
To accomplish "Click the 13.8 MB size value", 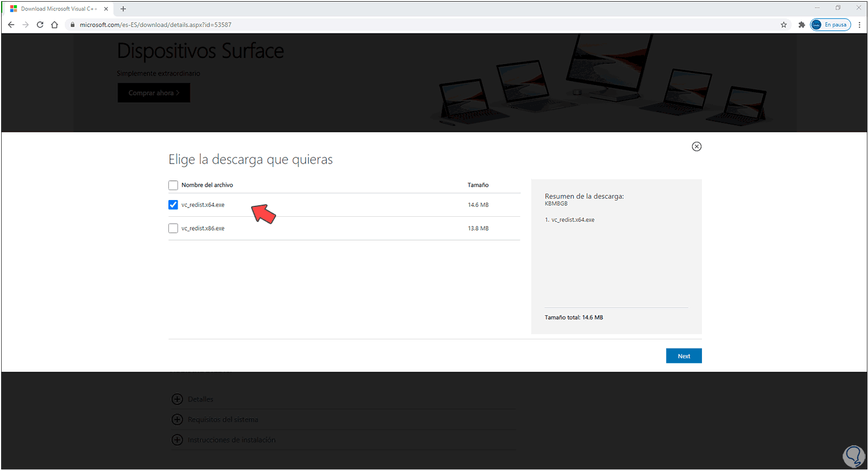I will pyautogui.click(x=478, y=228).
